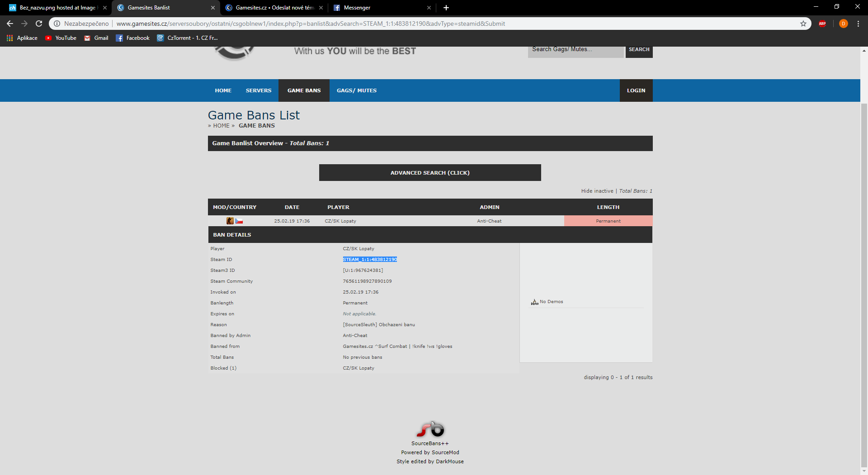Click Steam Community ID 76561198927890109
Screen dimensions: 868x475
tap(367, 281)
